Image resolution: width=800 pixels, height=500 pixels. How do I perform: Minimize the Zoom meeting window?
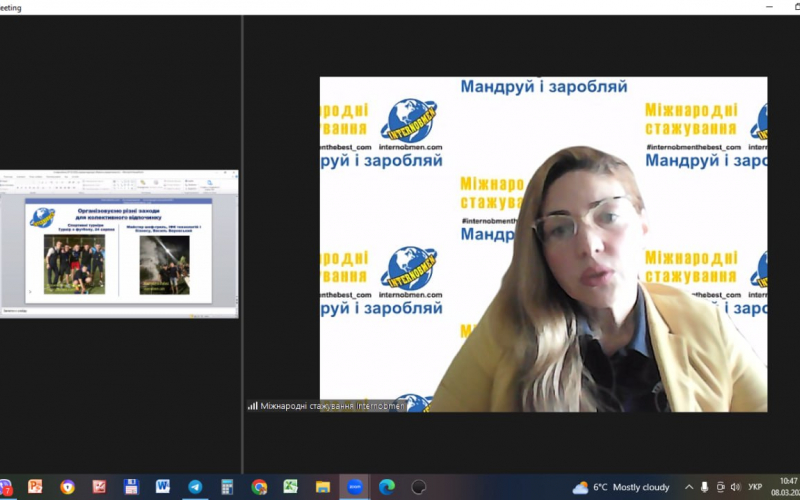pos(769,7)
